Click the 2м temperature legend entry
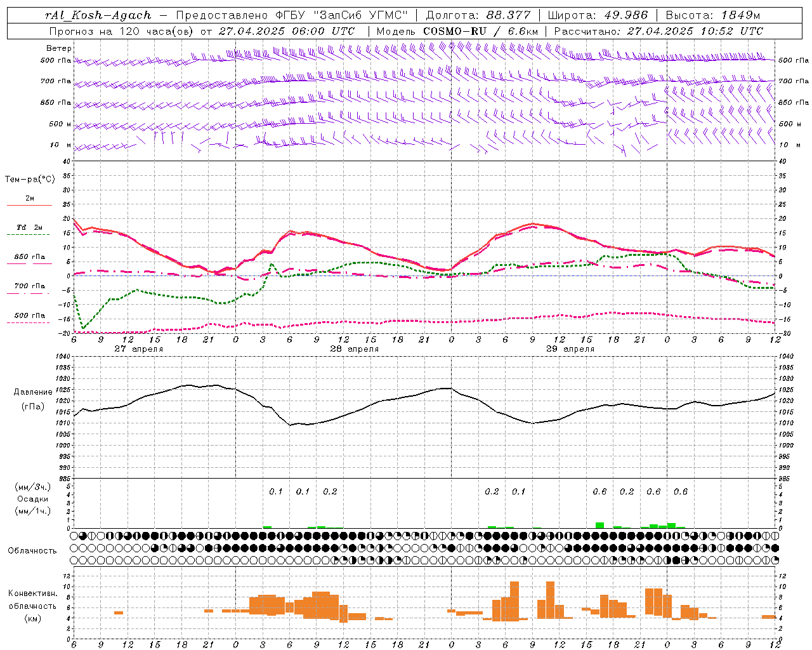Image resolution: width=812 pixels, height=650 pixels. 29,201
